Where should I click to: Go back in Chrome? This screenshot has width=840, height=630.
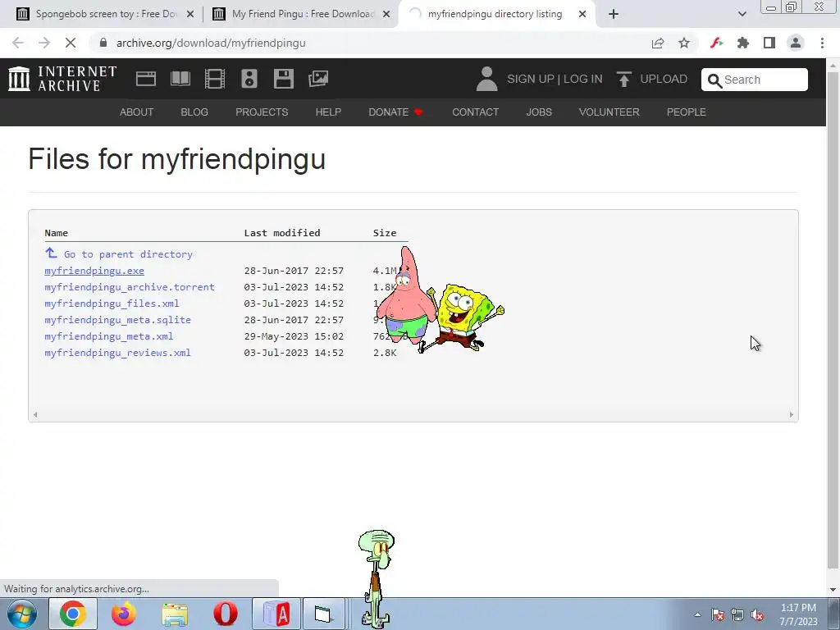point(18,43)
